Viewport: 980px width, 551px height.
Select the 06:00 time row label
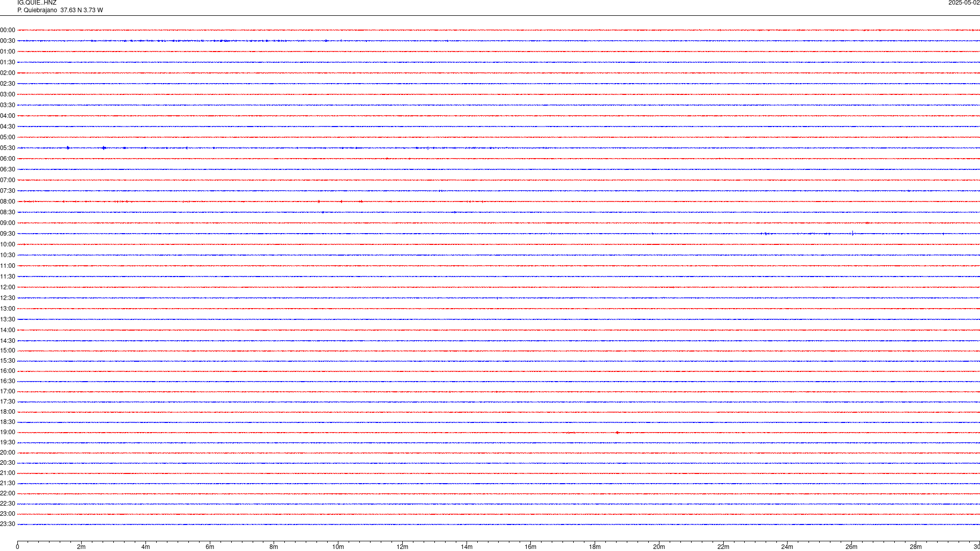tap(8, 159)
